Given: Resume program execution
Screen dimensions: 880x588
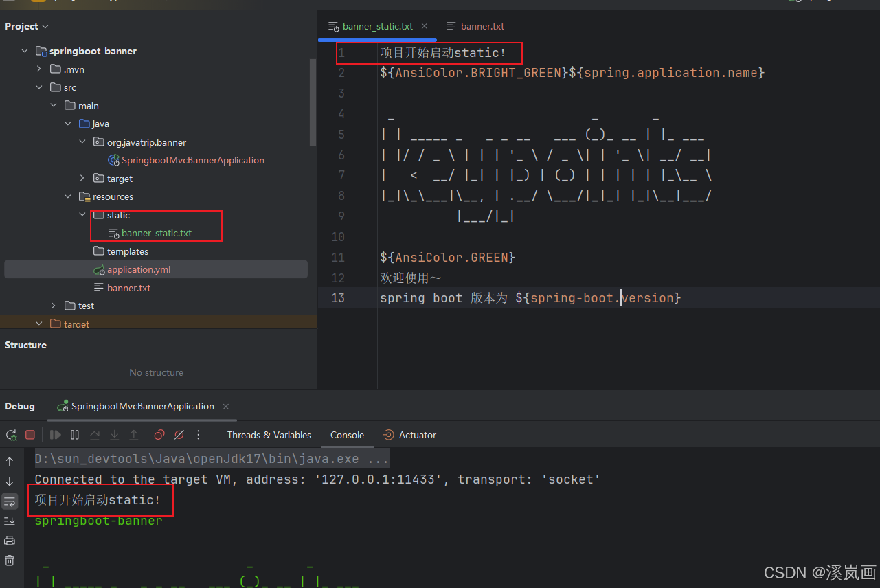Looking at the screenshot, I should point(56,435).
